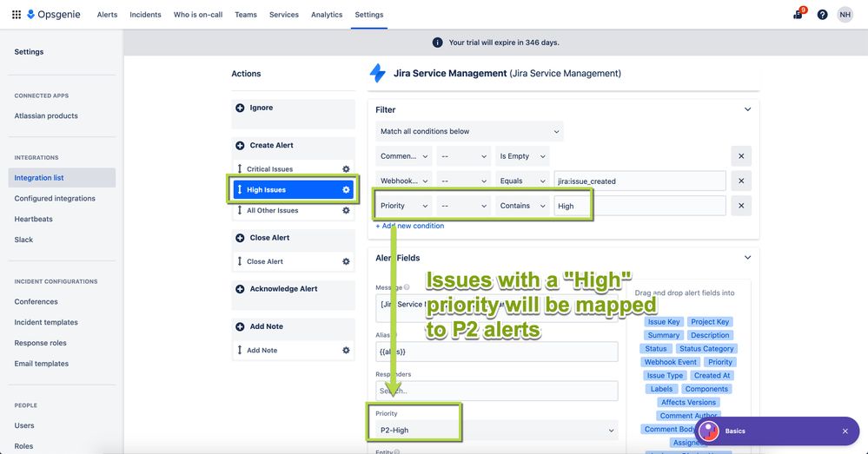Click the Opsgenie logo
Viewport: 868px width, 454px height.
[x=54, y=15]
